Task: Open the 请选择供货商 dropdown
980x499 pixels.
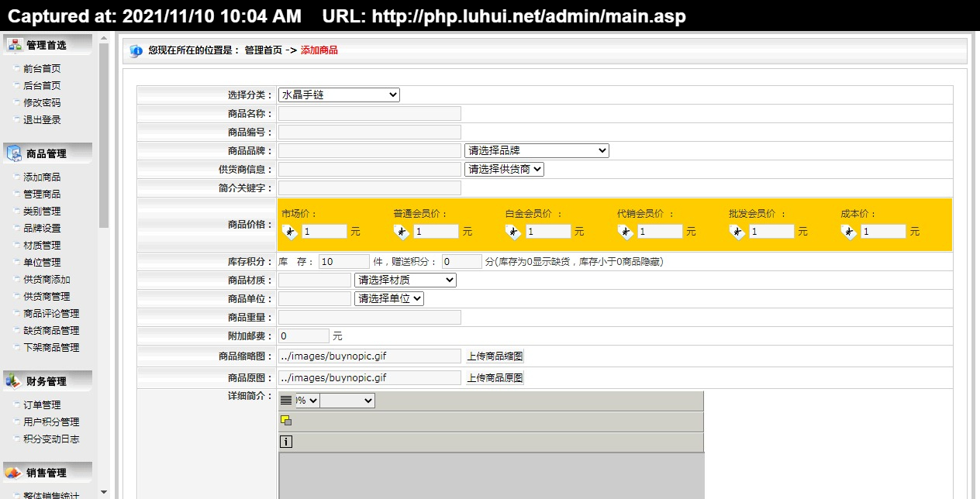Action: [504, 169]
